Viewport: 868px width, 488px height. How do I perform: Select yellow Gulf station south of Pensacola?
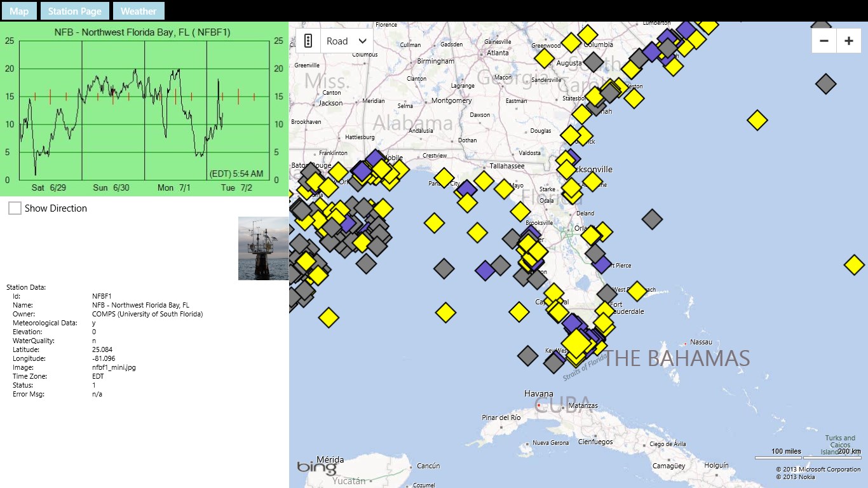(x=434, y=223)
